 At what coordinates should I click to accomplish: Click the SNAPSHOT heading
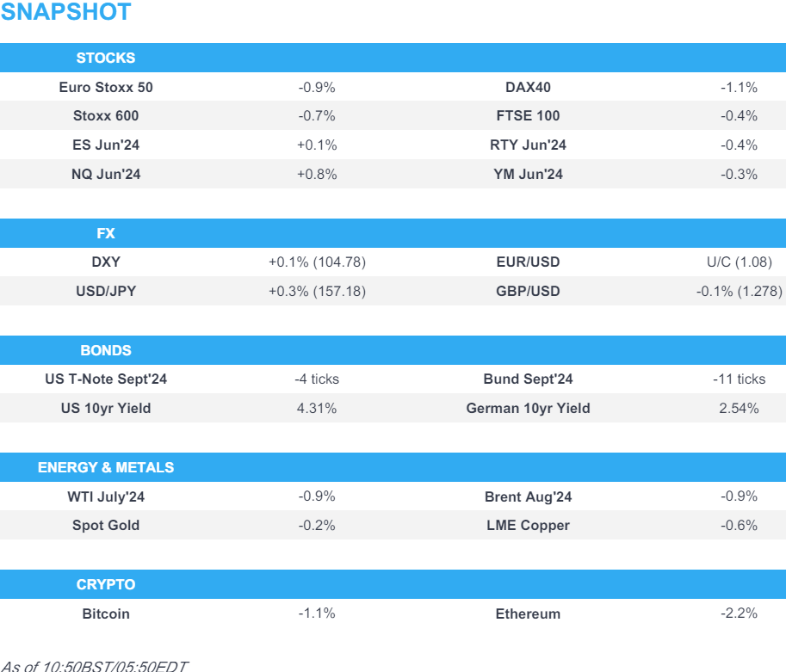65,13
